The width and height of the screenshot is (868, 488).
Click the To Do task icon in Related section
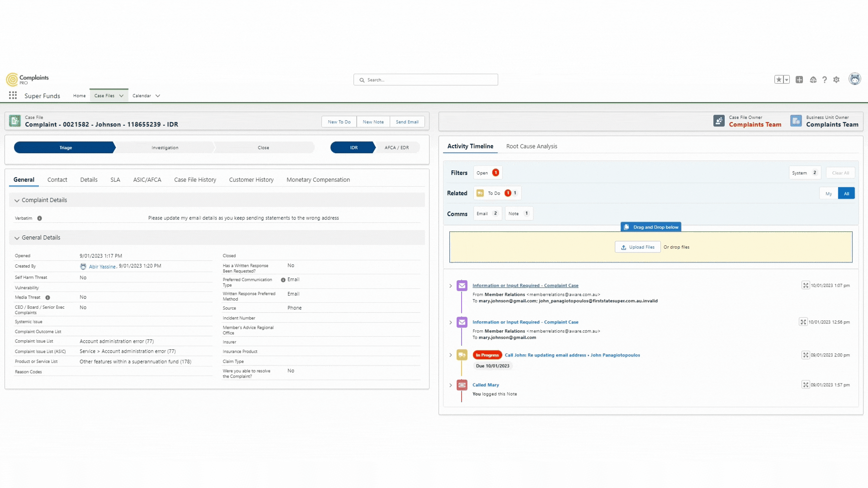(x=481, y=193)
